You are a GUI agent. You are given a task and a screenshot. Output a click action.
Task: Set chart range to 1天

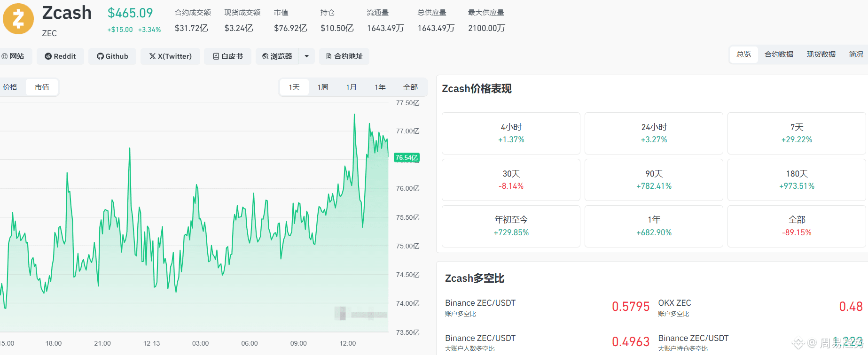click(x=294, y=87)
